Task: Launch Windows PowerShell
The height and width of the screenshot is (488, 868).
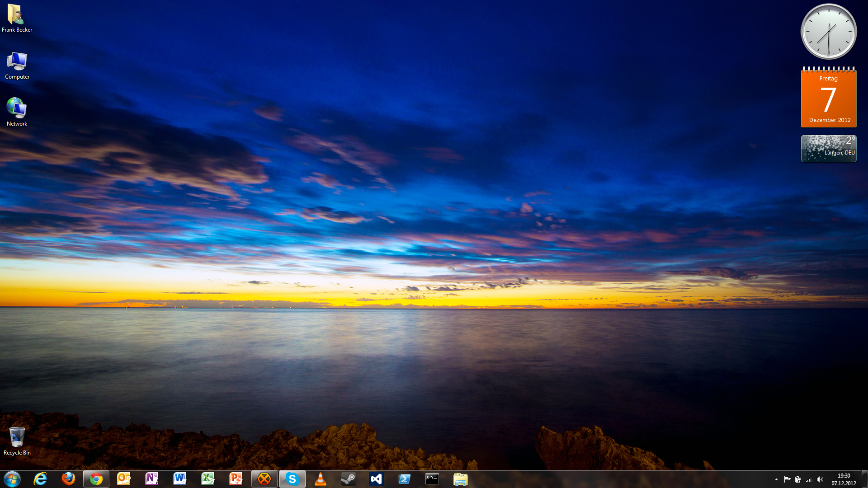Action: pyautogui.click(x=404, y=479)
